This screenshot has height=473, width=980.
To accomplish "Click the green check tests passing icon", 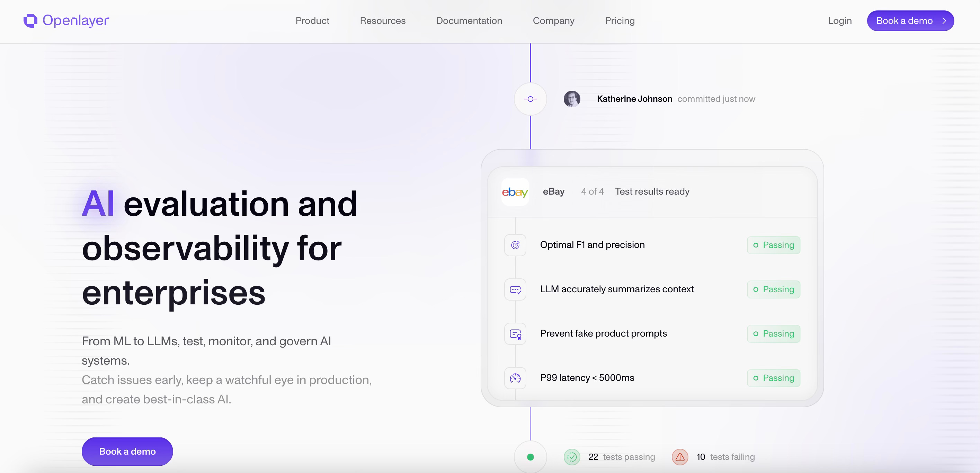I will (572, 457).
